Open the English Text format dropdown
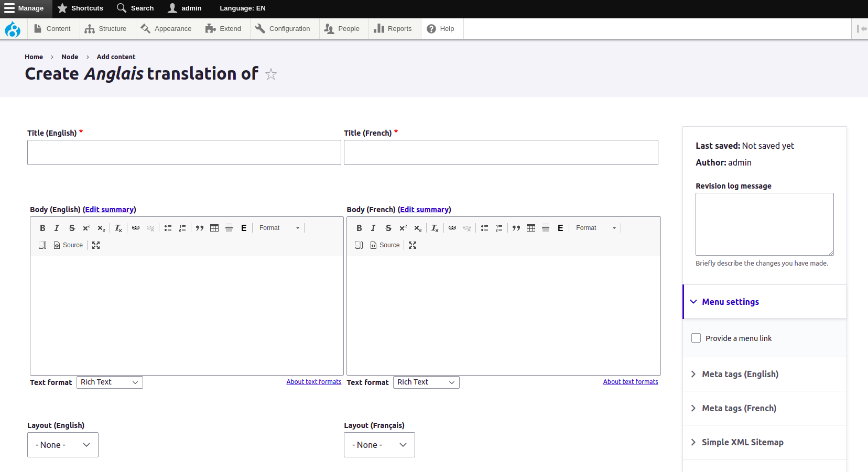868x472 pixels. pyautogui.click(x=110, y=382)
